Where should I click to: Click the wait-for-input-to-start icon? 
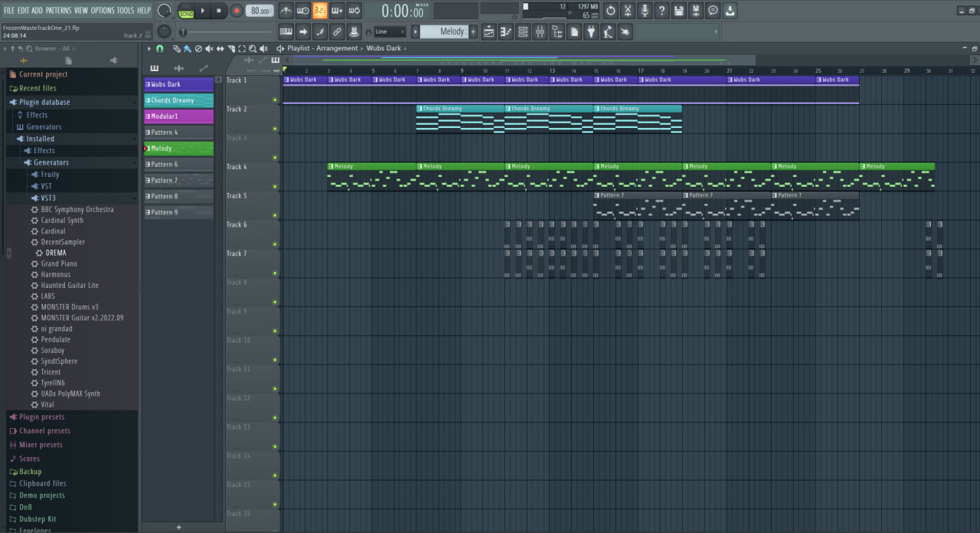pyautogui.click(x=303, y=11)
